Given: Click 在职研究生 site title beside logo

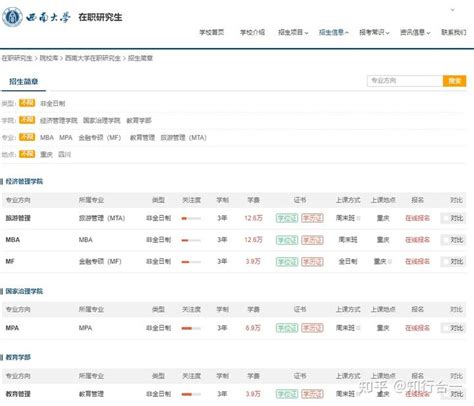Looking at the screenshot, I should 100,17.
